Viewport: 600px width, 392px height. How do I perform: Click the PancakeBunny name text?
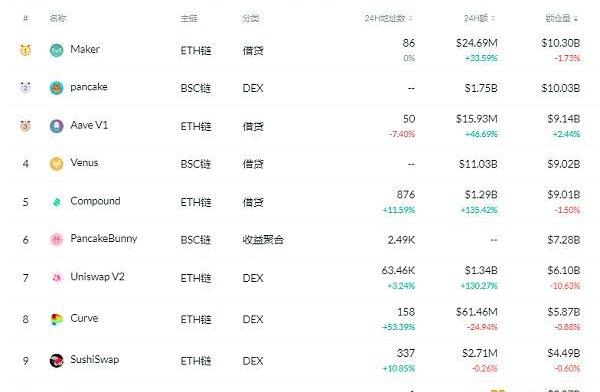(x=104, y=239)
